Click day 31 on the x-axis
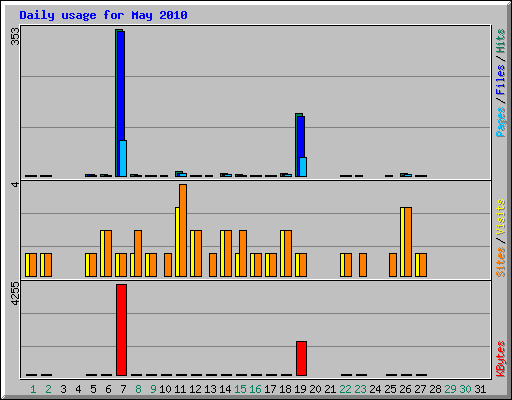 pos(480,389)
